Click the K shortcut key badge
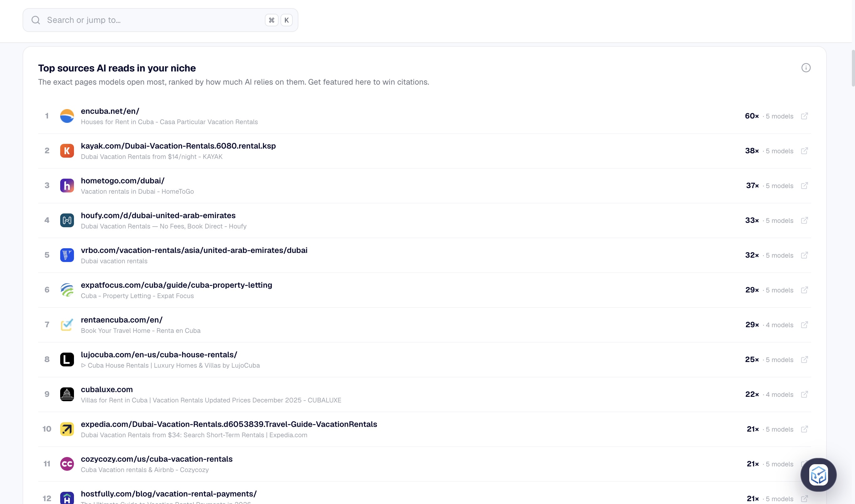This screenshot has height=504, width=855. (x=286, y=20)
